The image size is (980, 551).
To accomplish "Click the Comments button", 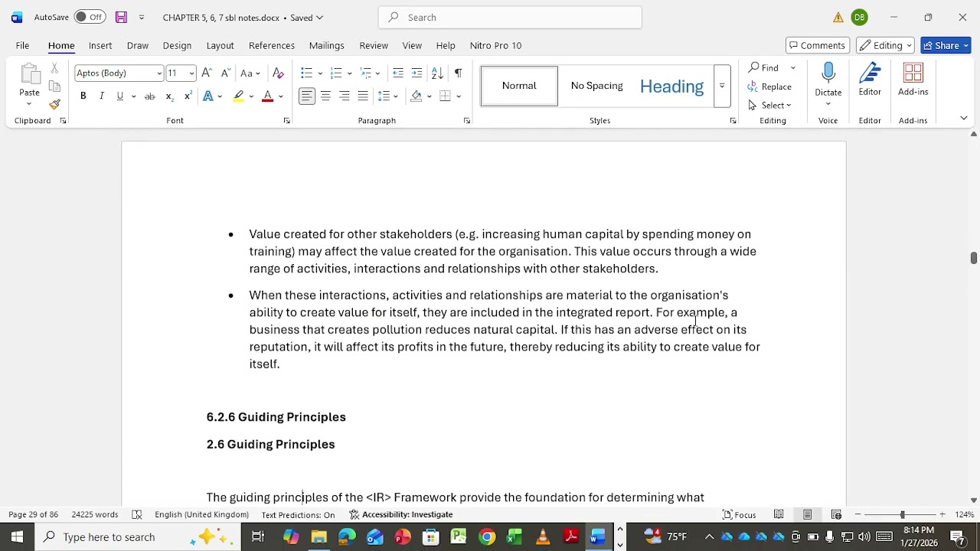I will click(x=817, y=45).
